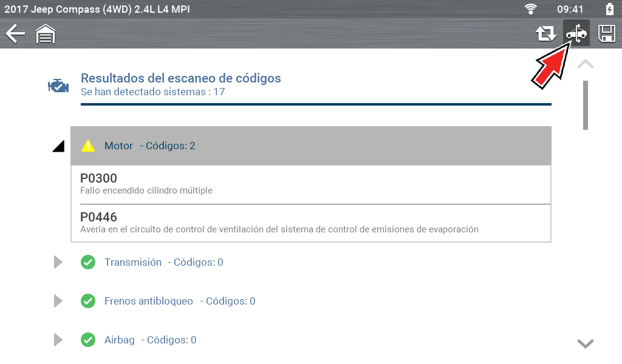Click the Wi-Fi status icon
The image size is (622, 364).
[x=531, y=9]
